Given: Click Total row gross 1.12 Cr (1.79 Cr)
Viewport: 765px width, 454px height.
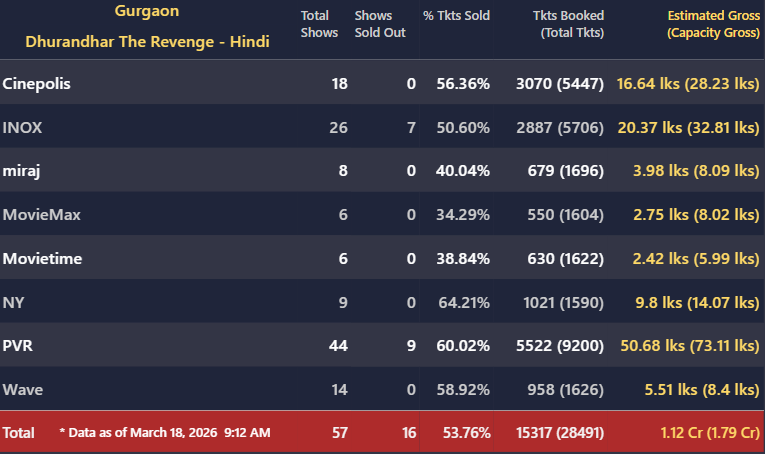Looking at the screenshot, I should click(x=710, y=433).
